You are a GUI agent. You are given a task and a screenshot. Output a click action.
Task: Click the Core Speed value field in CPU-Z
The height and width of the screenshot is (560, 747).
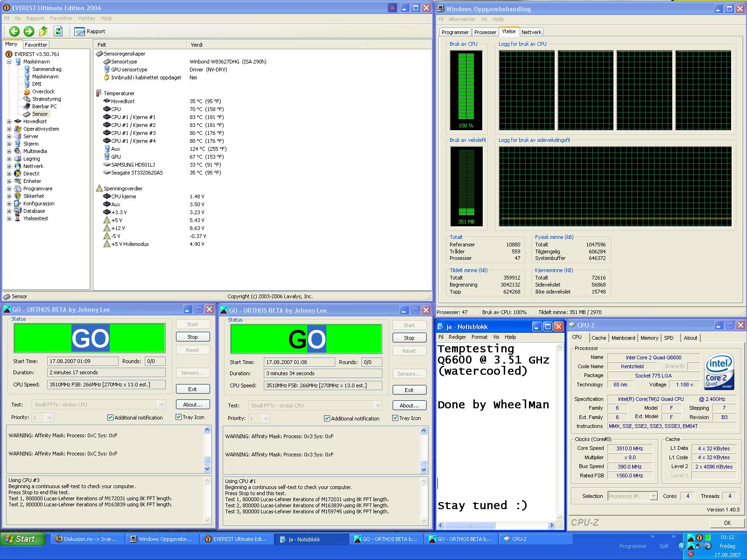tap(629, 448)
